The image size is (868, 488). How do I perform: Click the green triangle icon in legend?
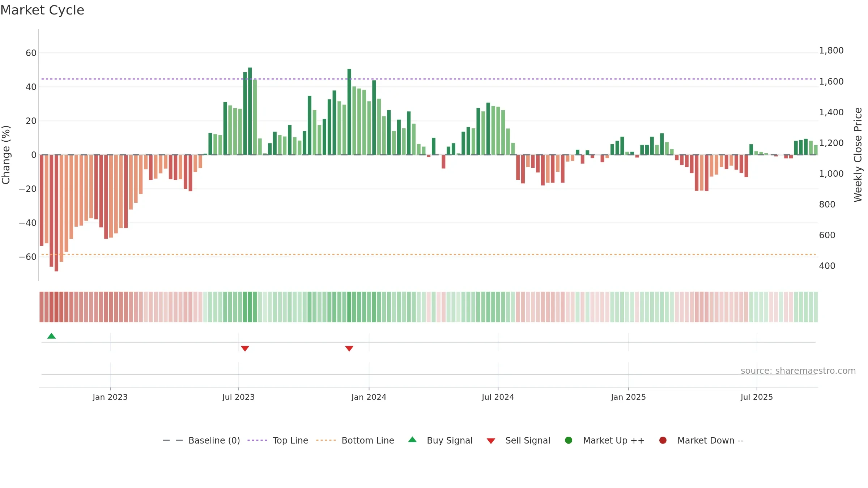412,440
